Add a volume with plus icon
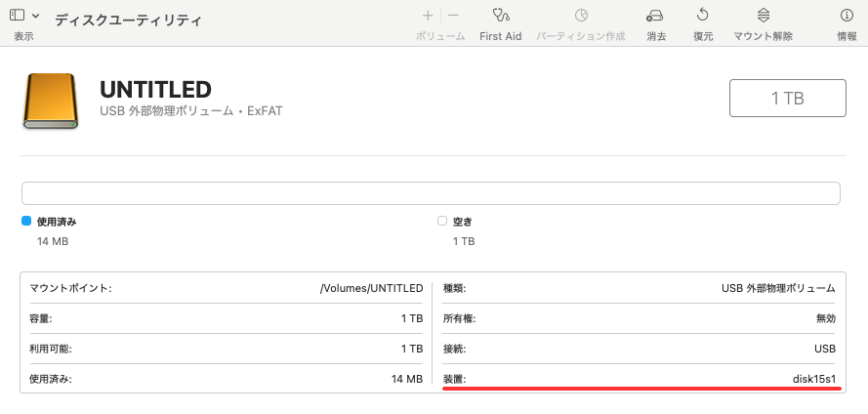868x414 pixels. point(428,16)
